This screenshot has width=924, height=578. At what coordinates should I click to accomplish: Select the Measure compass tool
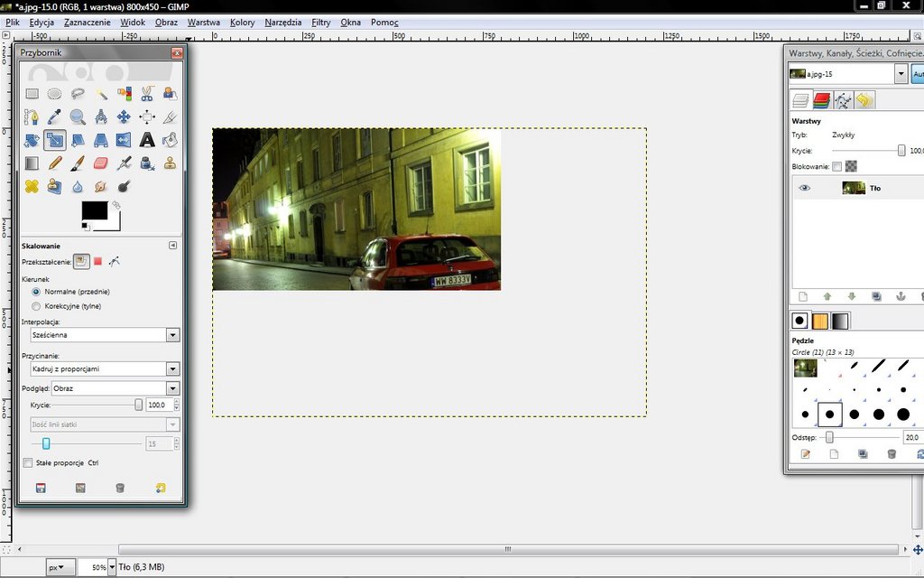click(x=101, y=117)
